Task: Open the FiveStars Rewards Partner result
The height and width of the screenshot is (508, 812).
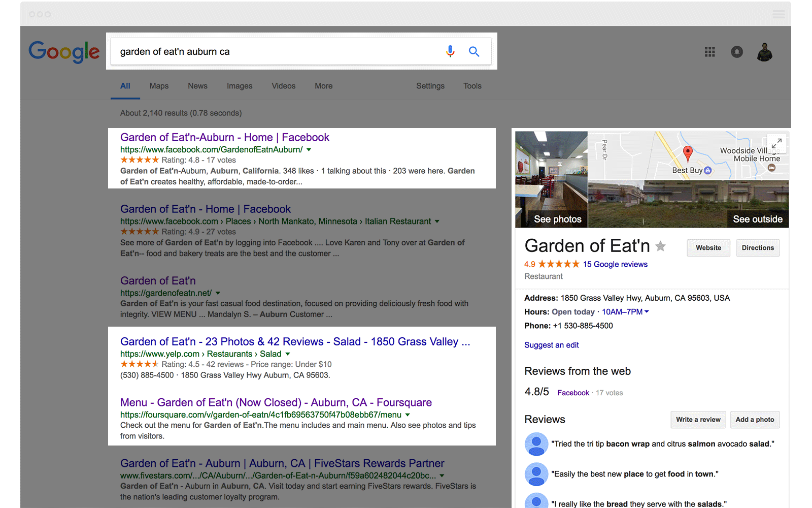Action: [x=282, y=463]
